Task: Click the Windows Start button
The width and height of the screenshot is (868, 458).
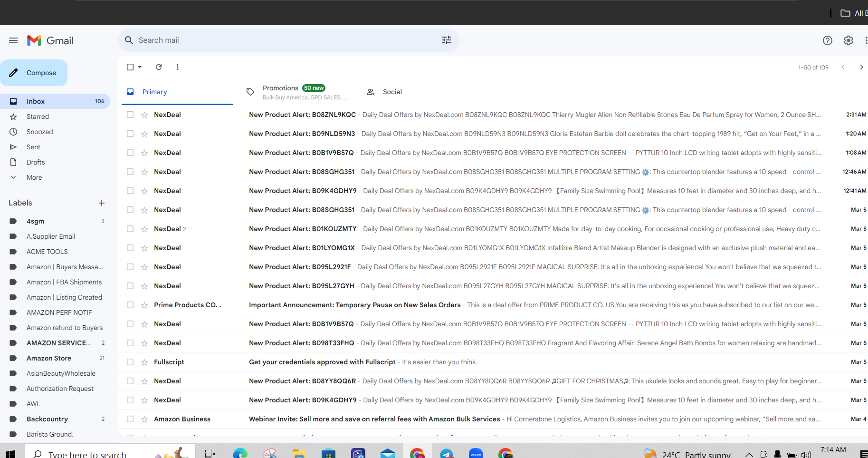Action: (x=10, y=454)
